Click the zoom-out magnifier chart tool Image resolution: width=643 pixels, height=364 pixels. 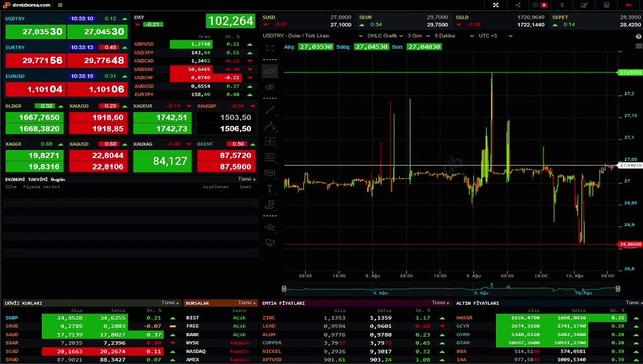pos(270,227)
